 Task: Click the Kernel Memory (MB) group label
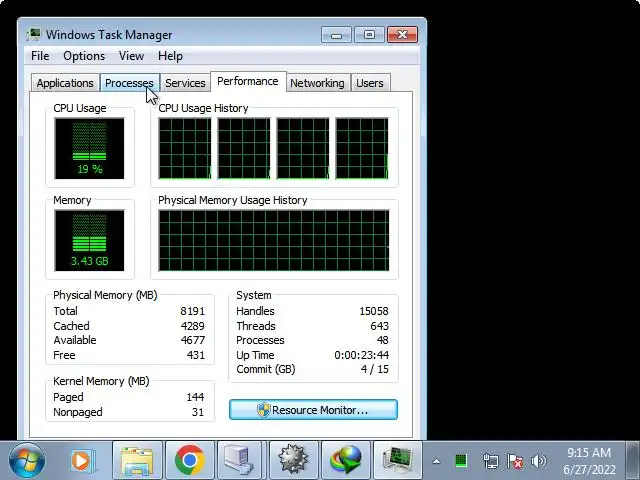(x=101, y=381)
